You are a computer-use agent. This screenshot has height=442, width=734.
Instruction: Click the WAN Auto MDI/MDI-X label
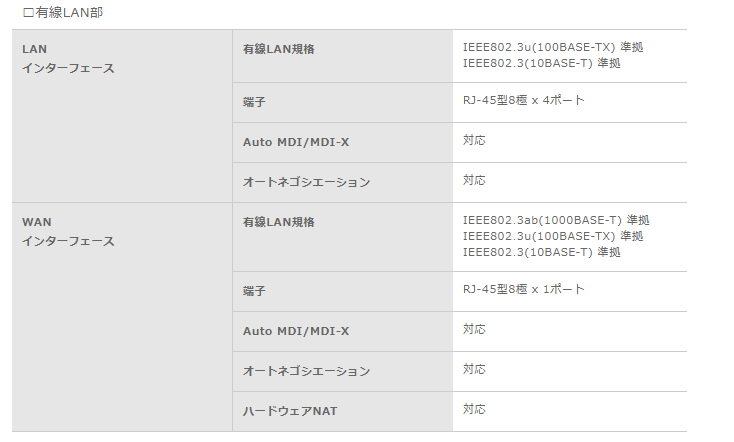click(296, 332)
